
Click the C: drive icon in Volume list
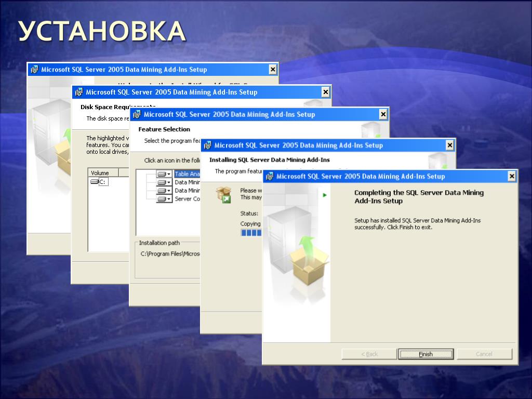pos(94,182)
